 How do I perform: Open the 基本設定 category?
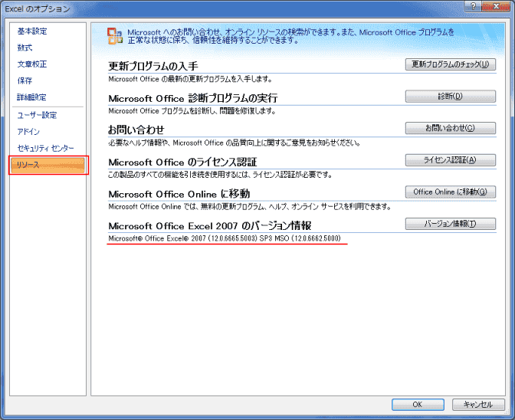click(32, 31)
